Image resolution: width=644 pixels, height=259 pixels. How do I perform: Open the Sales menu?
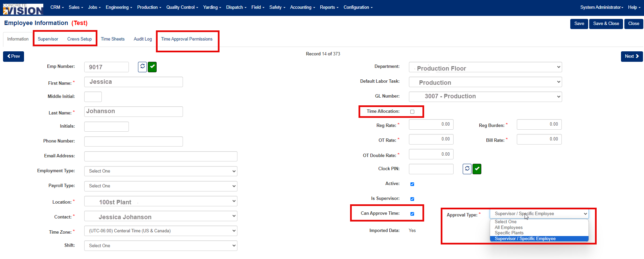[x=76, y=7]
